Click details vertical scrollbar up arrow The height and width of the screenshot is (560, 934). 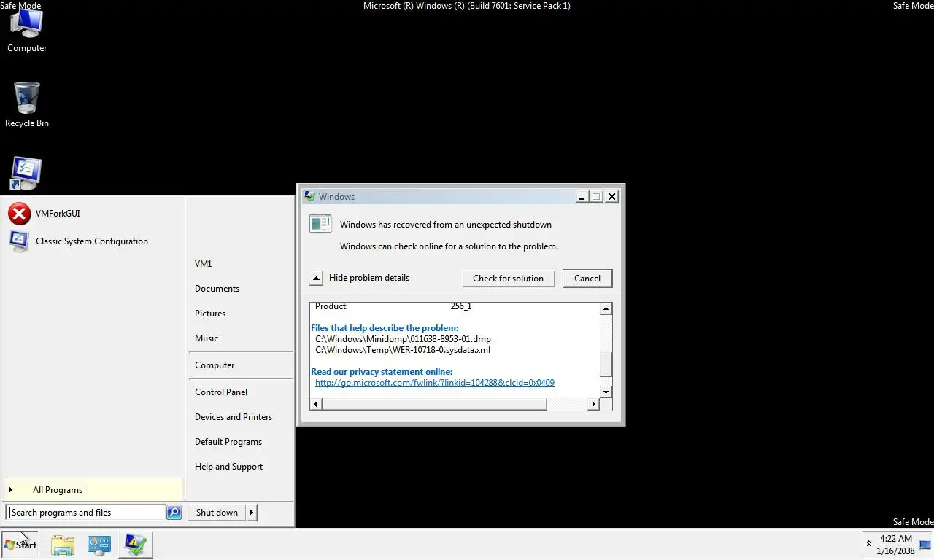click(x=606, y=309)
